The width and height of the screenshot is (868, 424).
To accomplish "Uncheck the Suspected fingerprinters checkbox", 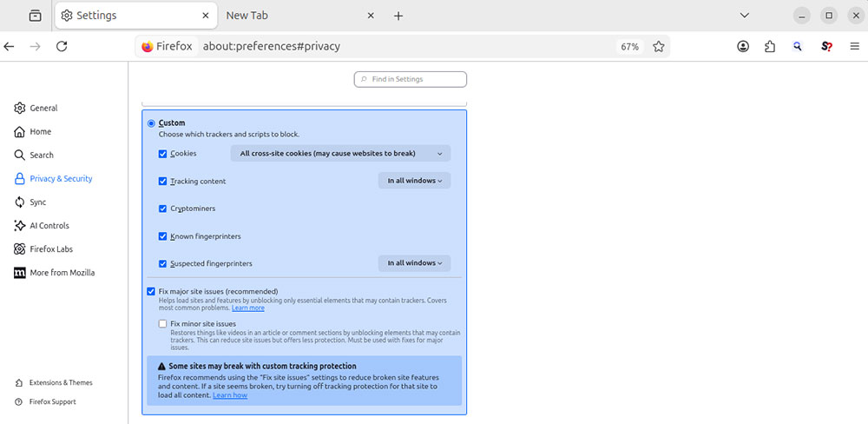I will [163, 264].
